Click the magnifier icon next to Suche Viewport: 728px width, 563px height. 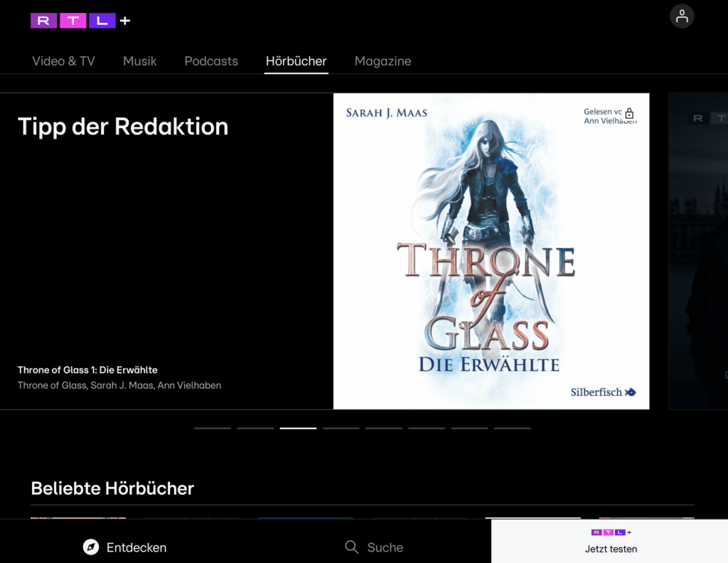[x=351, y=547]
